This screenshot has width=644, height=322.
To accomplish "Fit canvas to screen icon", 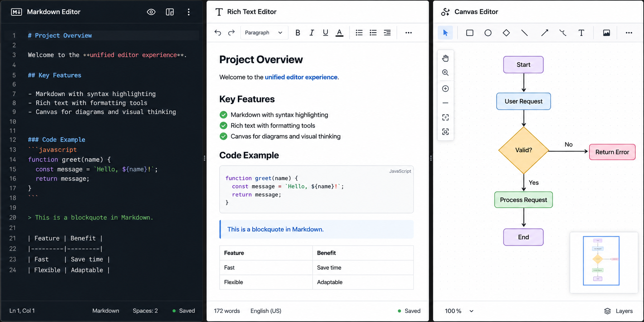I will tap(445, 117).
